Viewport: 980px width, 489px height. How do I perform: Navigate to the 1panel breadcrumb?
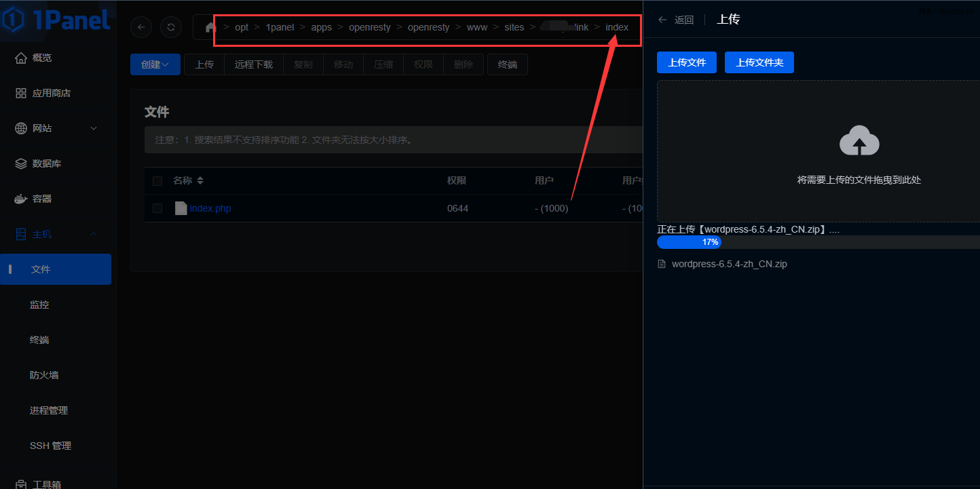point(280,27)
